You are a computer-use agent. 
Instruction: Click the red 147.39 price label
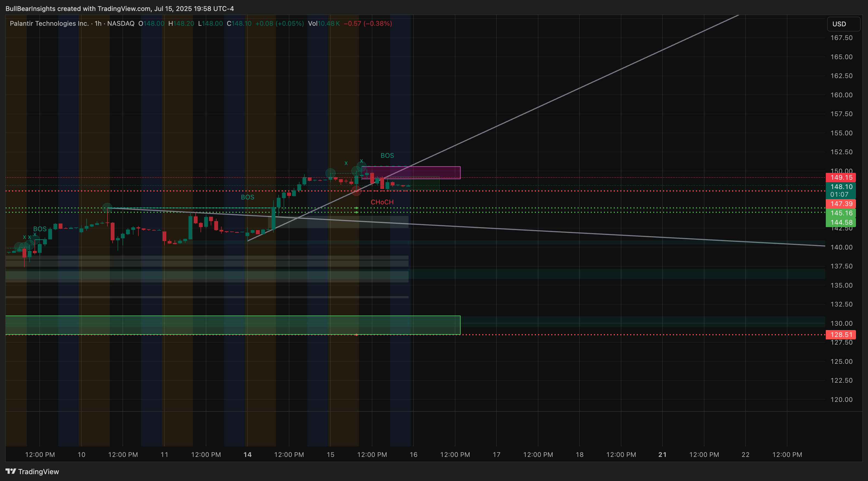pos(841,204)
